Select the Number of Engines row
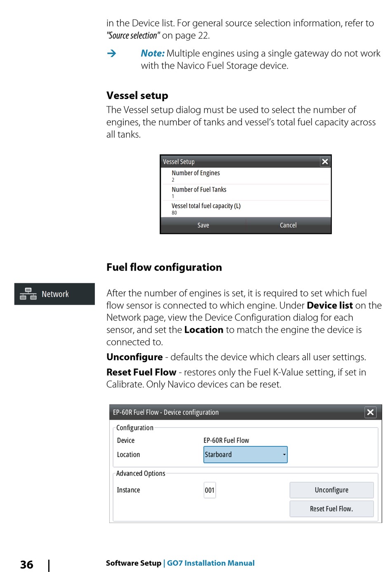 [246, 176]
